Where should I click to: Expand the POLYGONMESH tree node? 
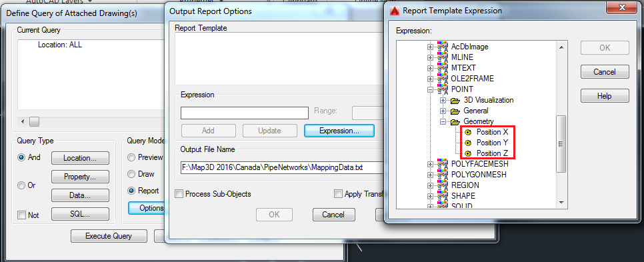tap(430, 175)
